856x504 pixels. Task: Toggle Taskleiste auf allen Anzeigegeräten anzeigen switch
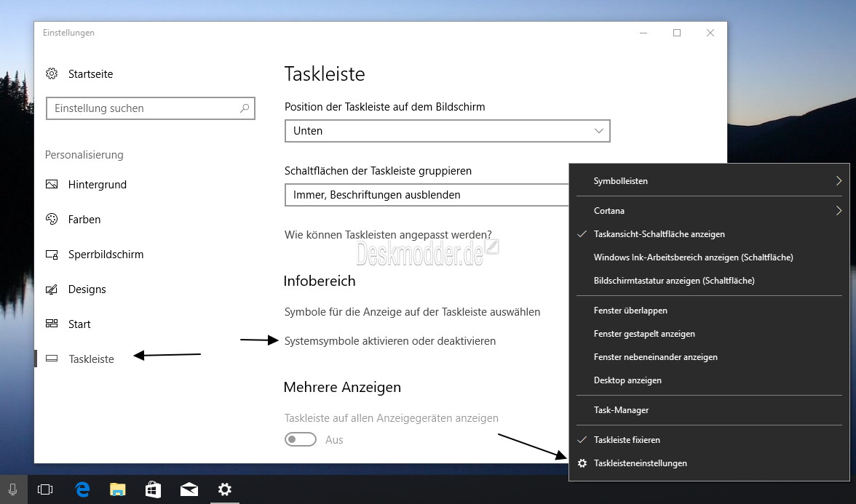click(300, 439)
